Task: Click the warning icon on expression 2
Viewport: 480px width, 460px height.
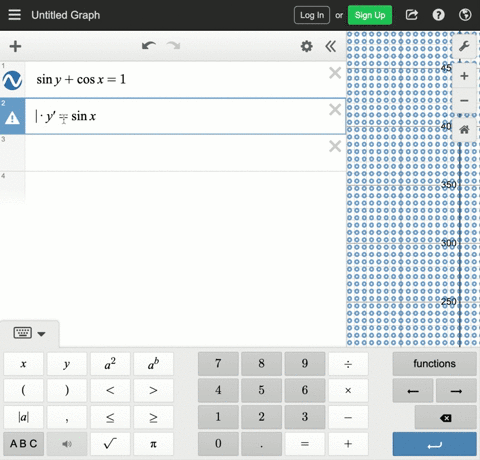Action: [12, 117]
